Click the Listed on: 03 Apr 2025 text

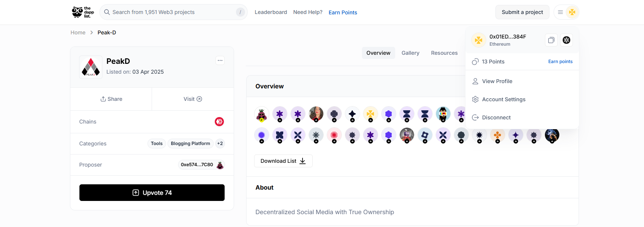tap(135, 72)
